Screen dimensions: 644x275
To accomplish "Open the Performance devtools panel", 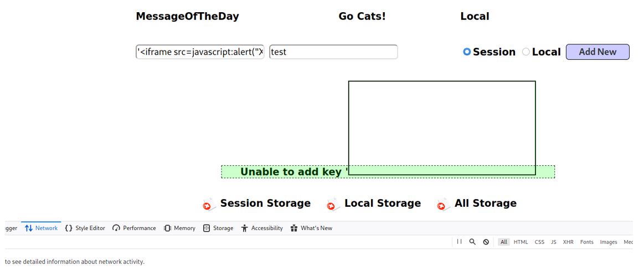I will pyautogui.click(x=134, y=228).
